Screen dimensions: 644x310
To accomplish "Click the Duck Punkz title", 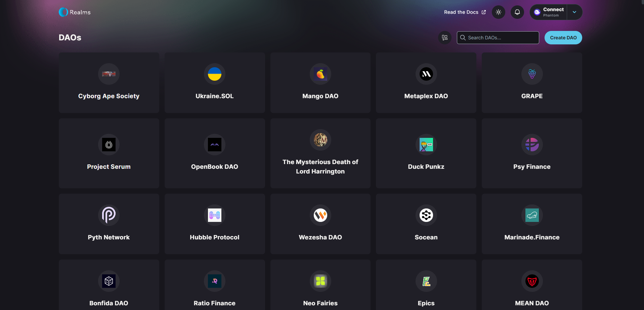I will tap(426, 167).
